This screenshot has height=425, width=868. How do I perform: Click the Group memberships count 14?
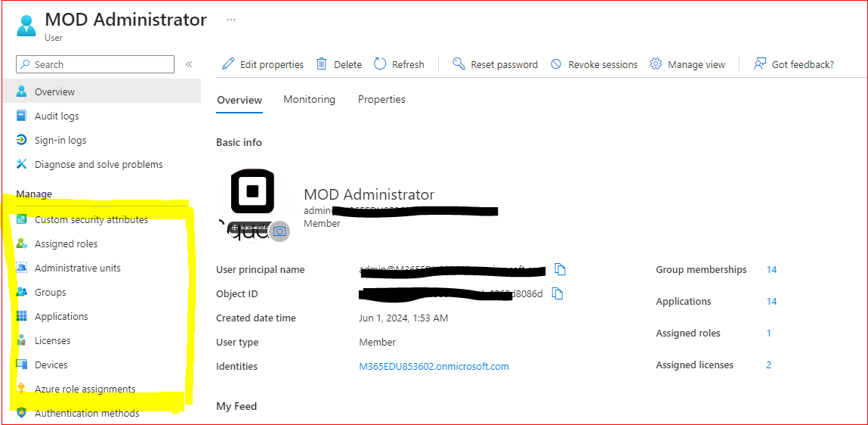(x=771, y=270)
